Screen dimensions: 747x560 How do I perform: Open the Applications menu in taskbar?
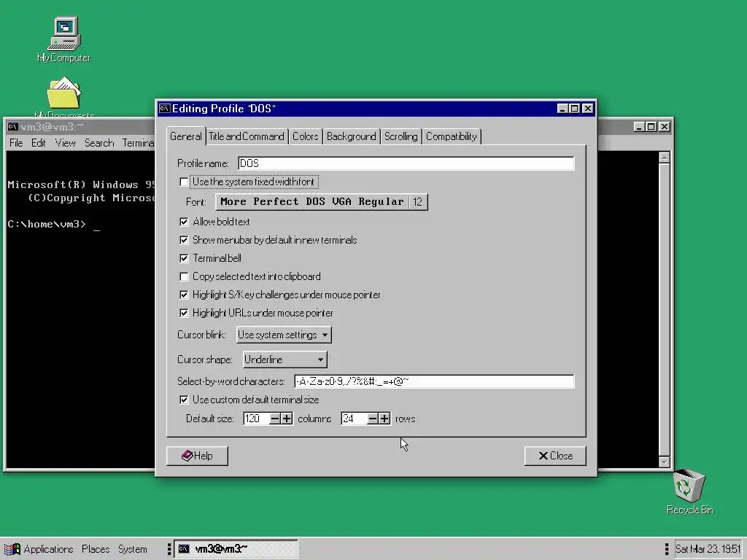click(x=48, y=549)
